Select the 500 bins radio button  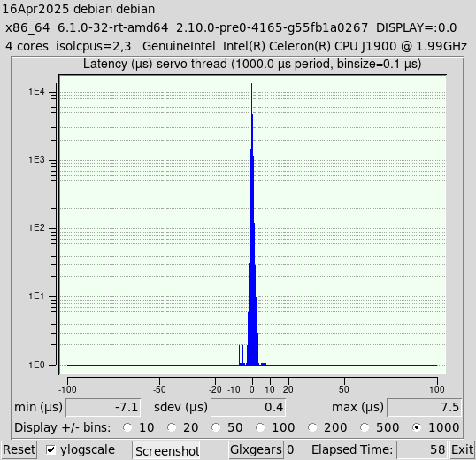(x=365, y=427)
